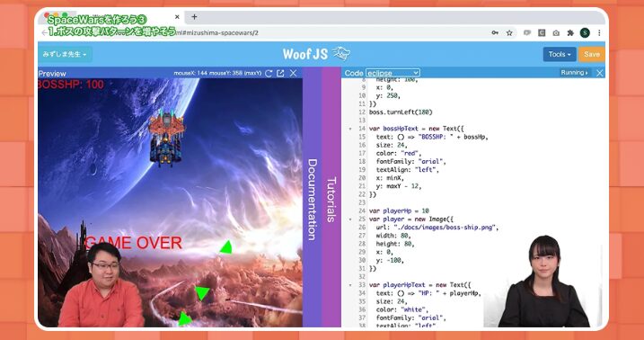Open the Documentation side tab
The height and width of the screenshot is (340, 644).
coord(313,200)
